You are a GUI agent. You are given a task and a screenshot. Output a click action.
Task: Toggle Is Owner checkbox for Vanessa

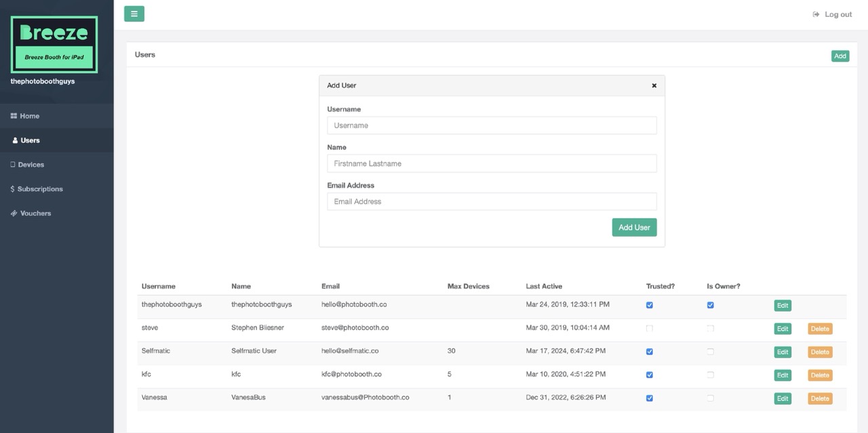tap(710, 398)
